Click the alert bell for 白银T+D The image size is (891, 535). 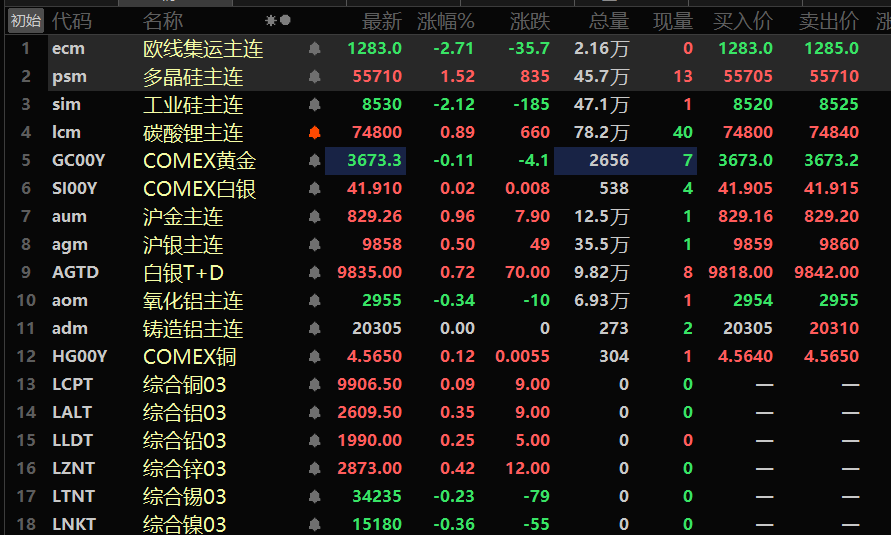[x=315, y=272]
